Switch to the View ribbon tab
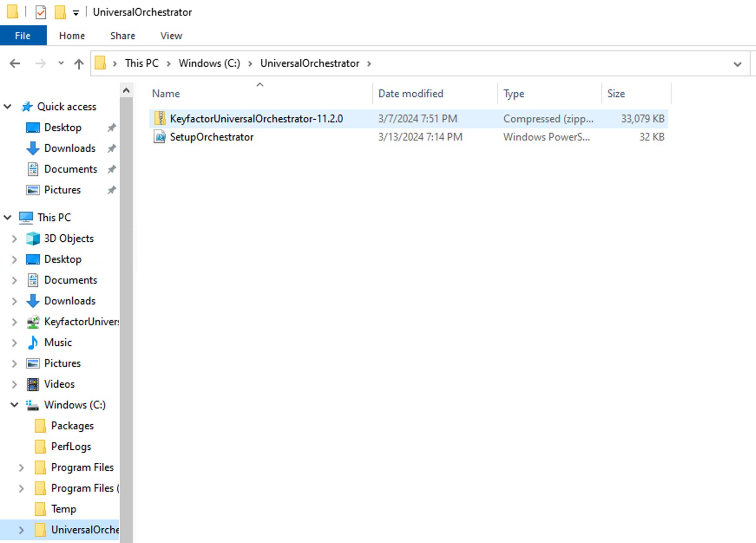The width and height of the screenshot is (756, 543). (x=171, y=36)
